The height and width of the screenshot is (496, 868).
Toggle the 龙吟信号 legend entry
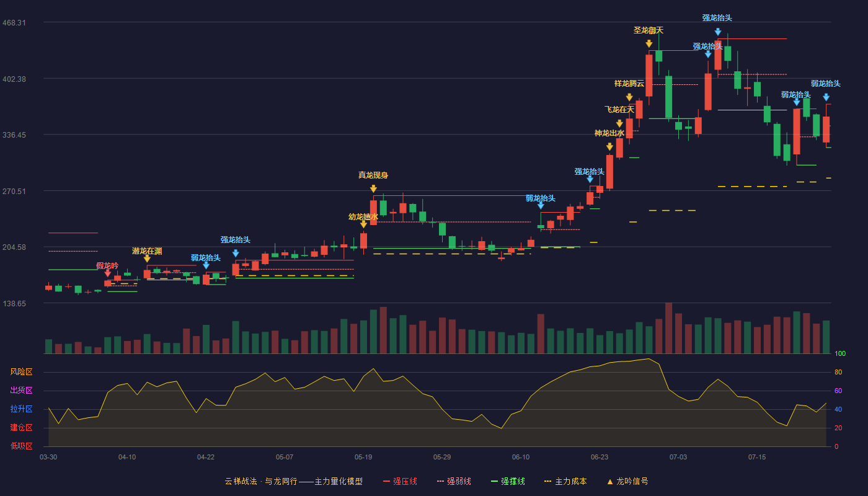[x=627, y=481]
